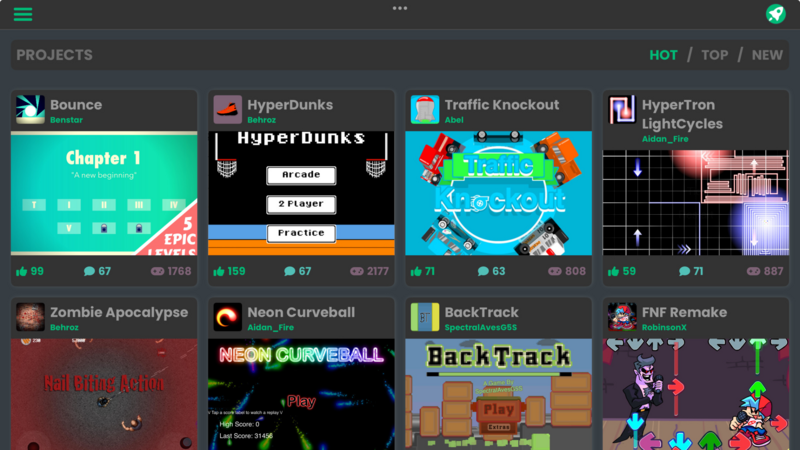Open the FNF Remake project icon
This screenshot has width=800, height=450.
pos(622,317)
